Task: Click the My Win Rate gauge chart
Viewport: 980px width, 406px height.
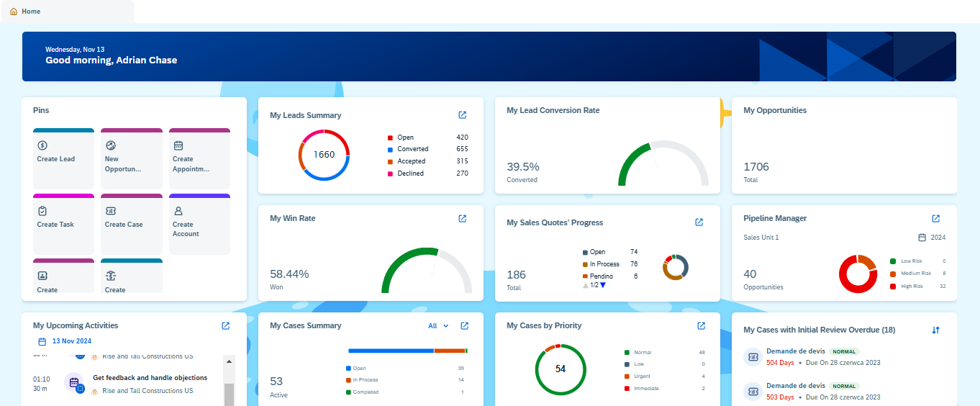Action: pyautogui.click(x=427, y=271)
